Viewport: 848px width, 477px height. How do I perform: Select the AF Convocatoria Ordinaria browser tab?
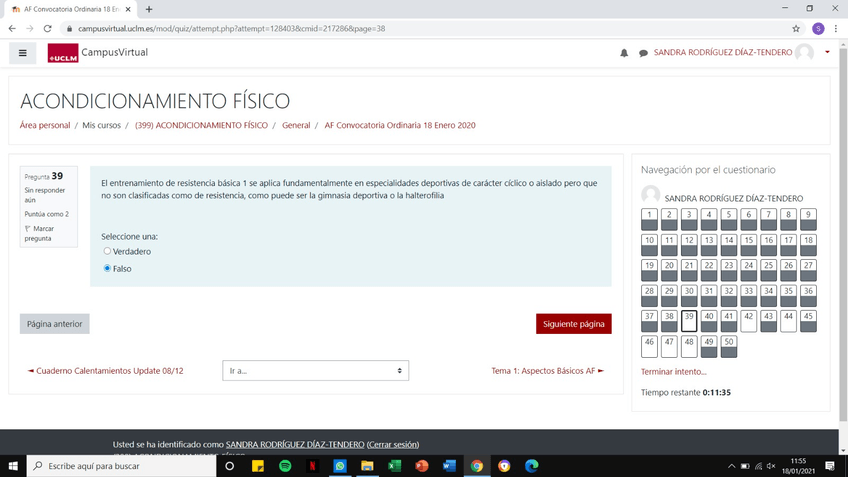70,9
